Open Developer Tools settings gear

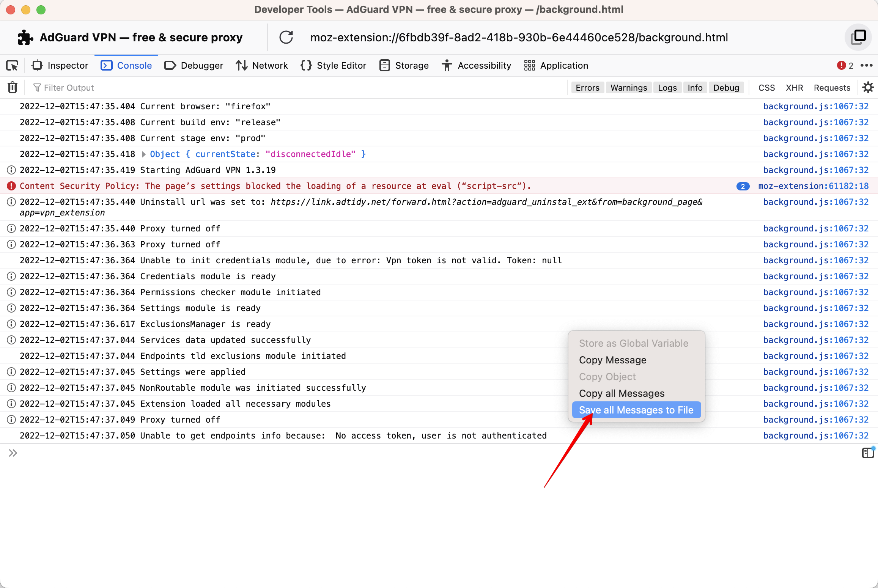pos(868,87)
